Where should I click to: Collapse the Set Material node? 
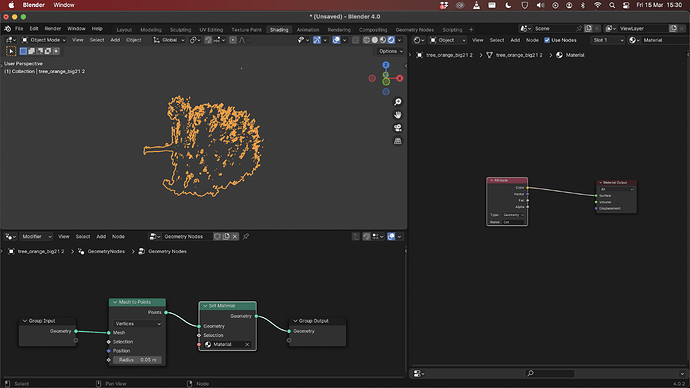pos(205,306)
